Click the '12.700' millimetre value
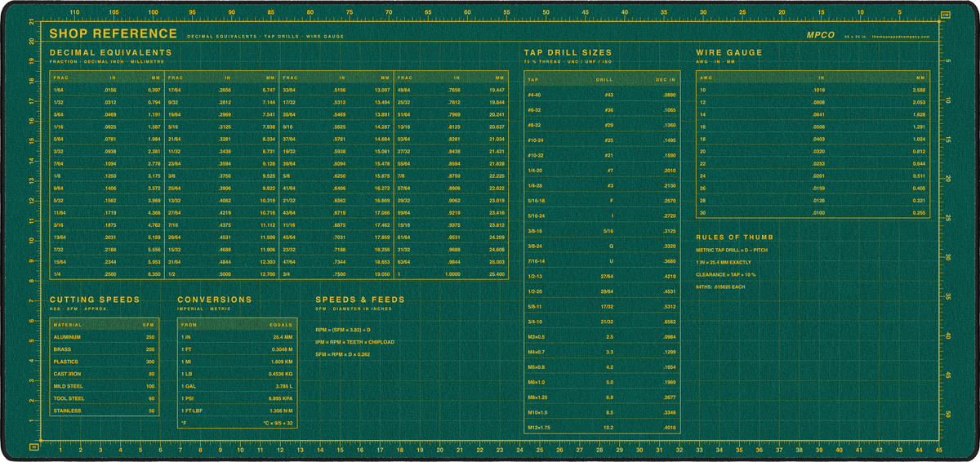Image resolution: width=980 pixels, height=462 pixels. tap(268, 274)
